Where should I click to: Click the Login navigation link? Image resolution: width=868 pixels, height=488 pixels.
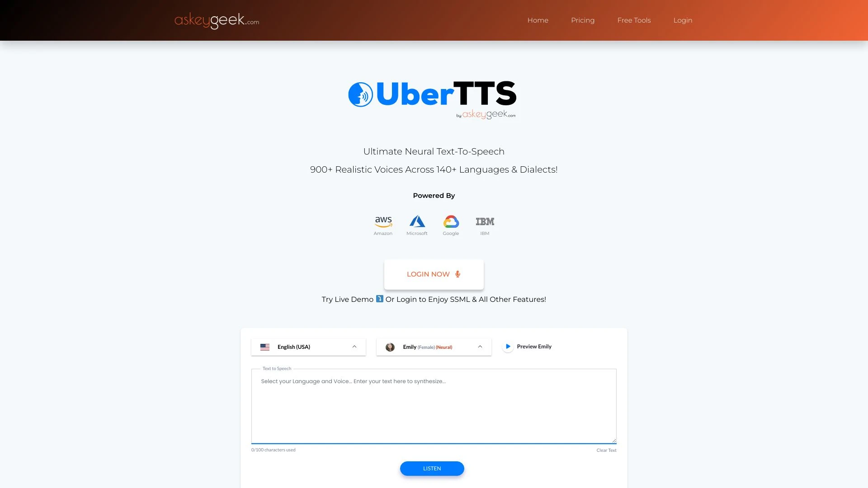(x=683, y=20)
